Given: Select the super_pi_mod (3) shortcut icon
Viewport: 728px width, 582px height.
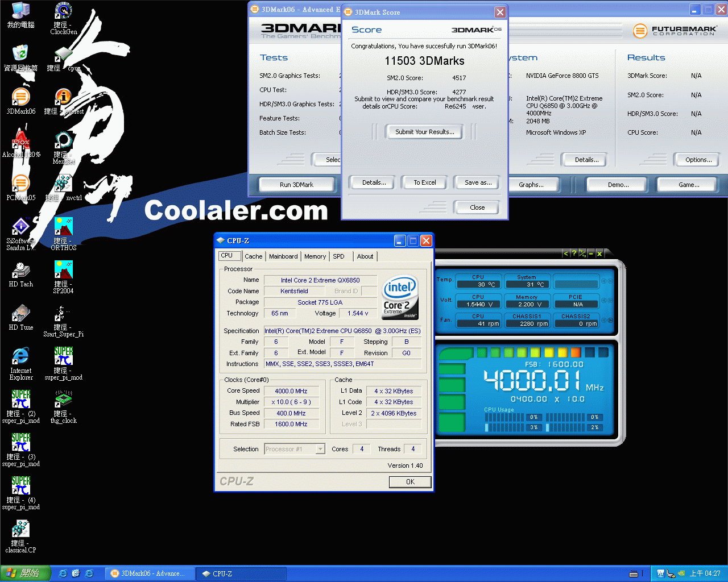Looking at the screenshot, I should tap(20, 450).
